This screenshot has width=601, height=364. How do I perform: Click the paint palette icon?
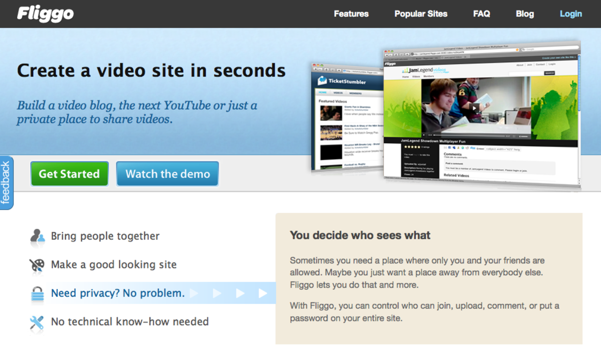pyautogui.click(x=37, y=265)
